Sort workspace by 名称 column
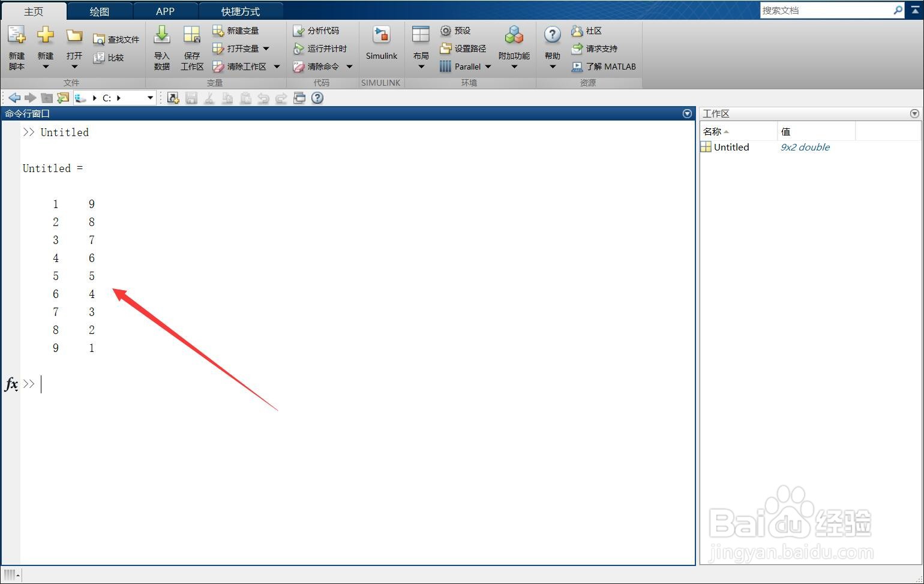The image size is (924, 584). tap(739, 131)
